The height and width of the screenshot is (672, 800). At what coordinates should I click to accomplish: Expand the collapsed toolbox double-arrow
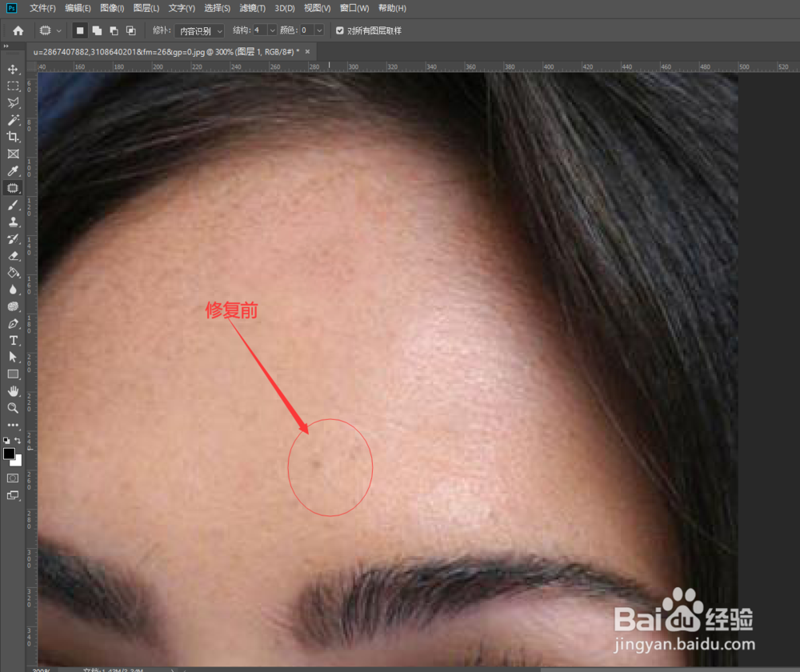pyautogui.click(x=6, y=46)
